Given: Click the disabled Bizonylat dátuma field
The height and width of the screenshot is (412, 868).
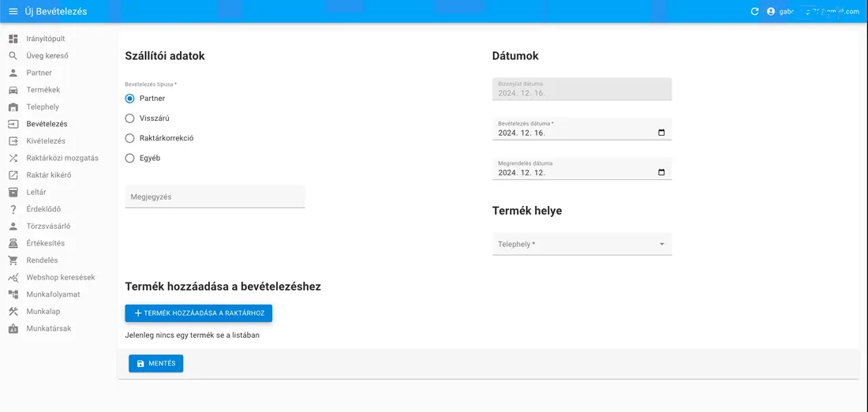Looking at the screenshot, I should (582, 88).
